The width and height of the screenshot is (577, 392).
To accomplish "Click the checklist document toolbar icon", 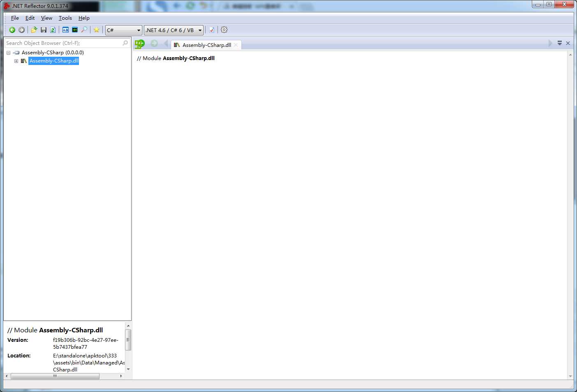I will [x=212, y=30].
